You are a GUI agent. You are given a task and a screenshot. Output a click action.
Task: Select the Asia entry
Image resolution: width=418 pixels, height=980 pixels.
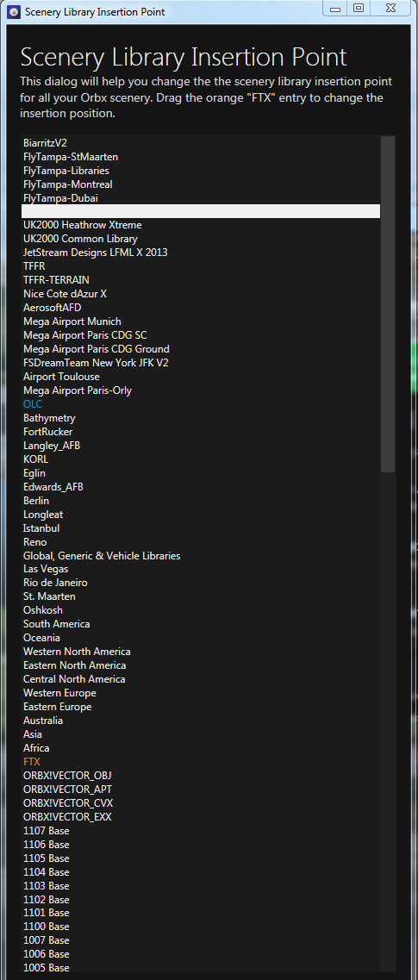(33, 733)
